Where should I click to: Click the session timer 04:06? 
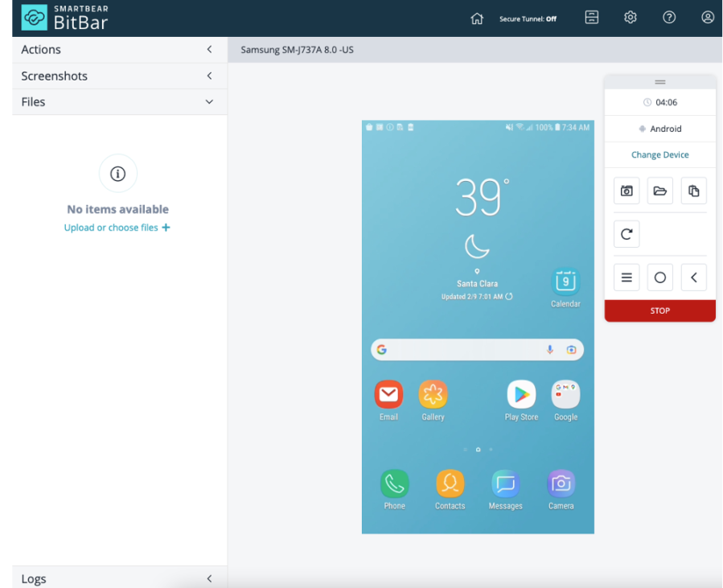660,102
